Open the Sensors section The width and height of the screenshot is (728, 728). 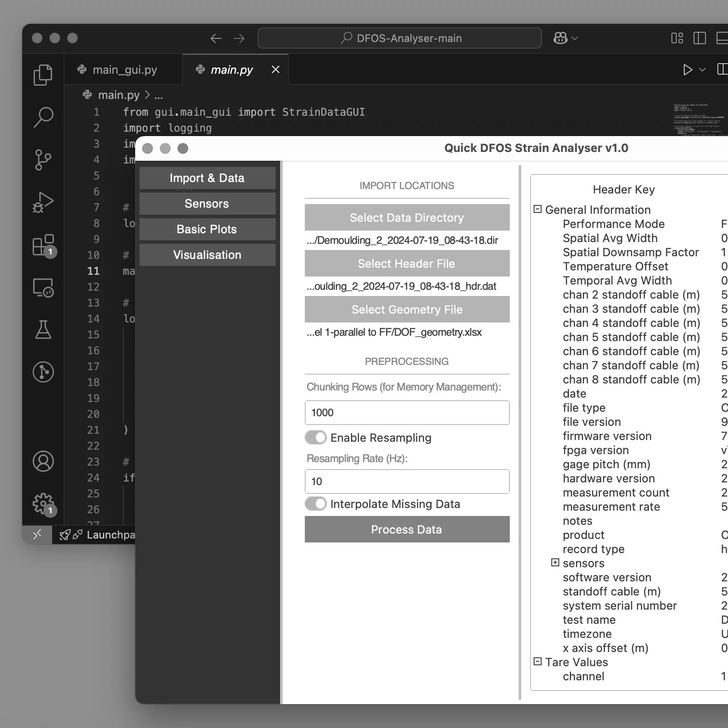[x=207, y=204]
